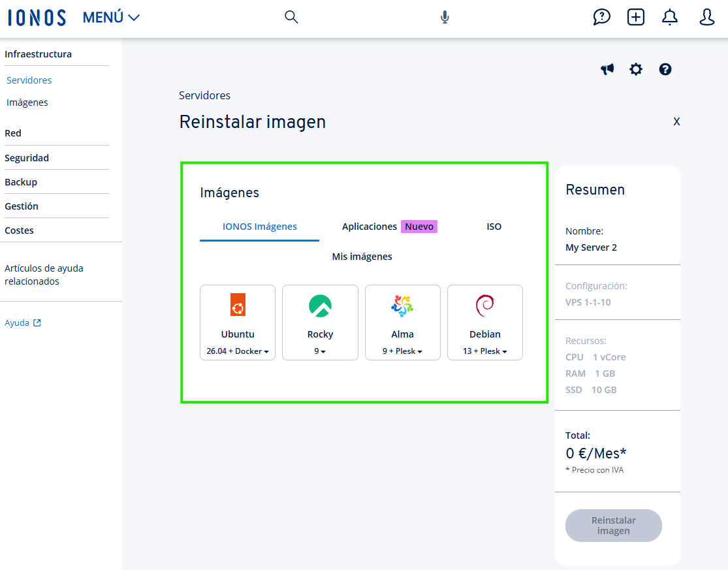
Task: Open the user account icon
Action: pyautogui.click(x=706, y=17)
